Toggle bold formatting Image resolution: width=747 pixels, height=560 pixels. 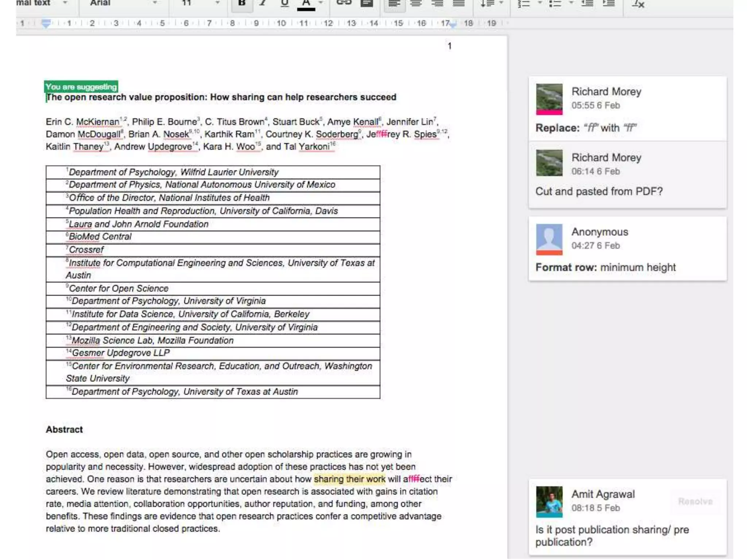[241, 4]
